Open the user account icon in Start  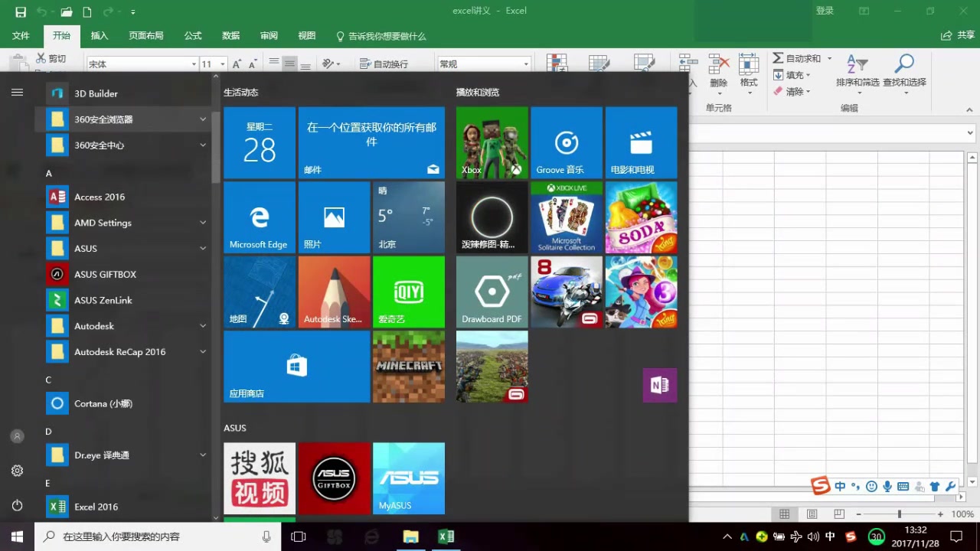(x=17, y=436)
